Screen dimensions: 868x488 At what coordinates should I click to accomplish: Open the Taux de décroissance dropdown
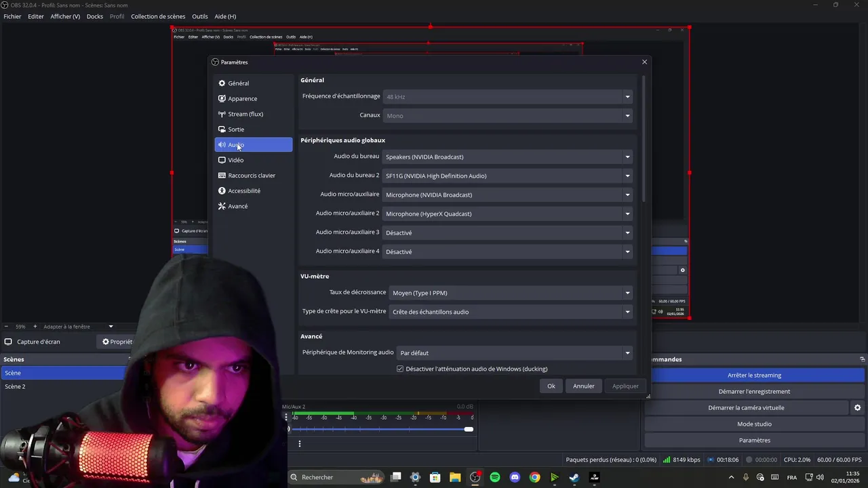click(x=511, y=293)
